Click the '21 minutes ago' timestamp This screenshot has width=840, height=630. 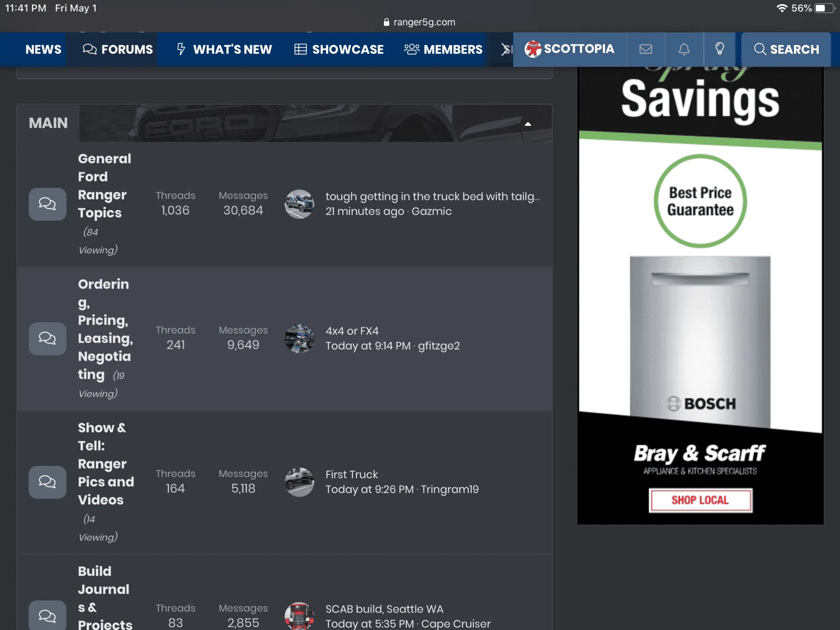[x=365, y=211]
